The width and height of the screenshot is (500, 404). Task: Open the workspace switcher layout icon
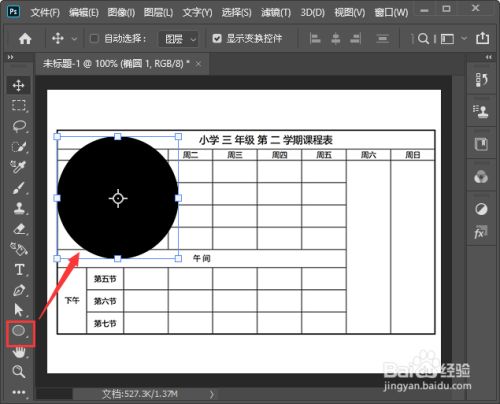(x=447, y=39)
